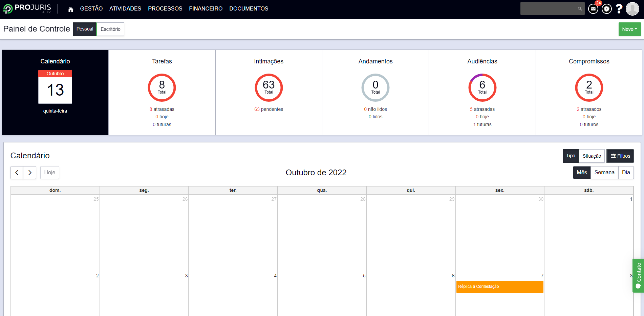Viewport: 644px width, 316px height.
Task: Click the Tarefas total circle
Action: click(x=162, y=87)
